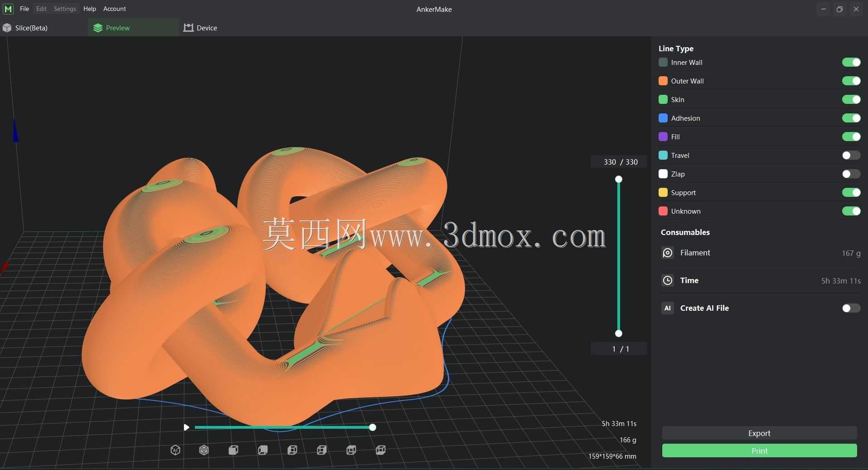Click the AI badge icon beside Create AI File
The width and height of the screenshot is (868, 470).
[x=668, y=308]
